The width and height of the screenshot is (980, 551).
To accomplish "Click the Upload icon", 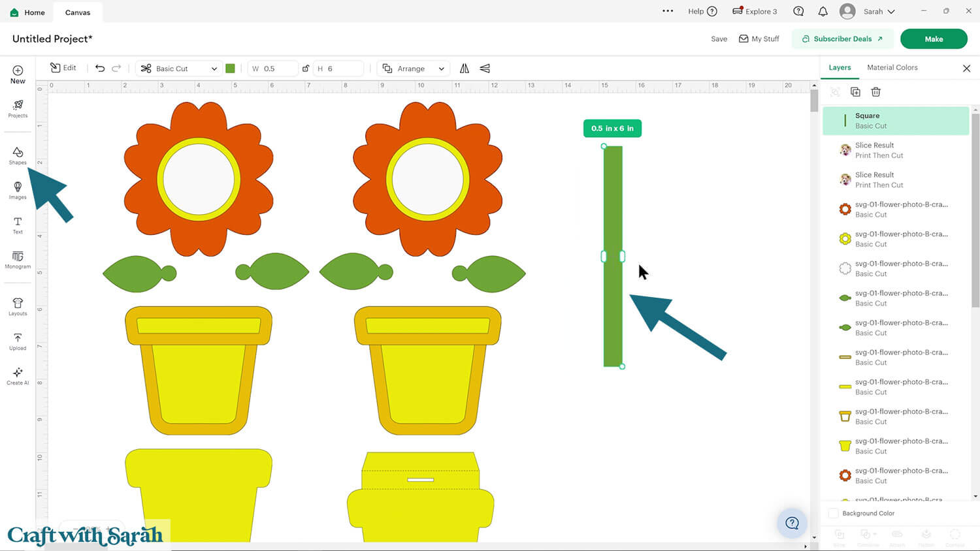I will point(18,341).
